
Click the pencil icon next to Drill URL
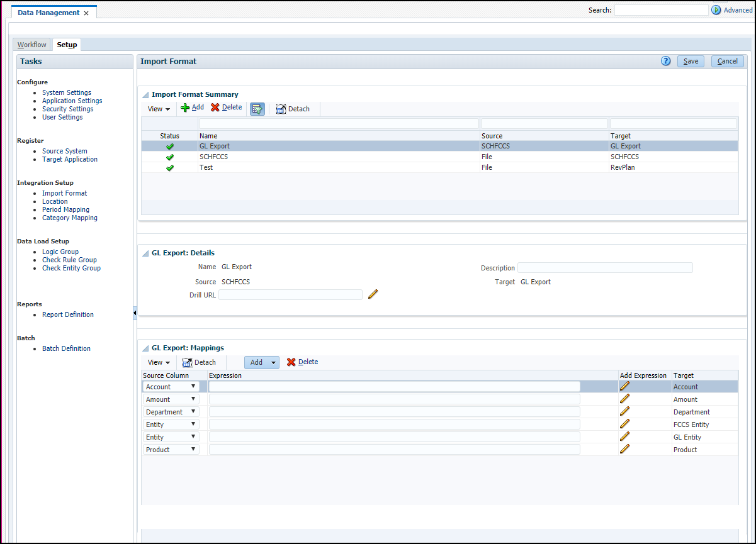click(x=373, y=294)
